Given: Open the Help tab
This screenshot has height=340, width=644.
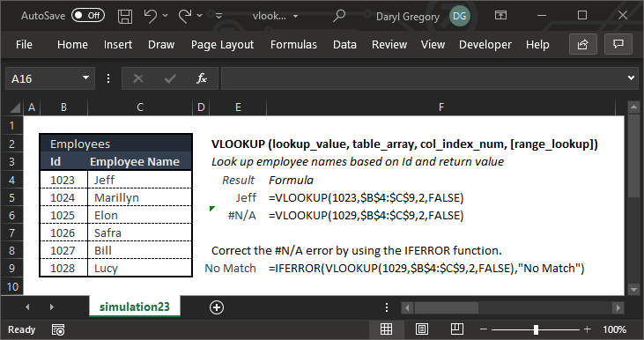Looking at the screenshot, I should coord(537,44).
